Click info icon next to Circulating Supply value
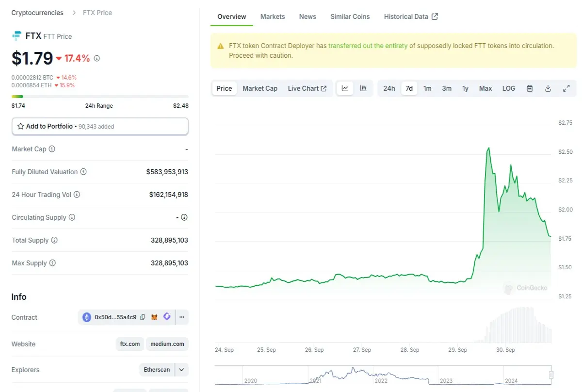The image size is (582, 392). (184, 217)
